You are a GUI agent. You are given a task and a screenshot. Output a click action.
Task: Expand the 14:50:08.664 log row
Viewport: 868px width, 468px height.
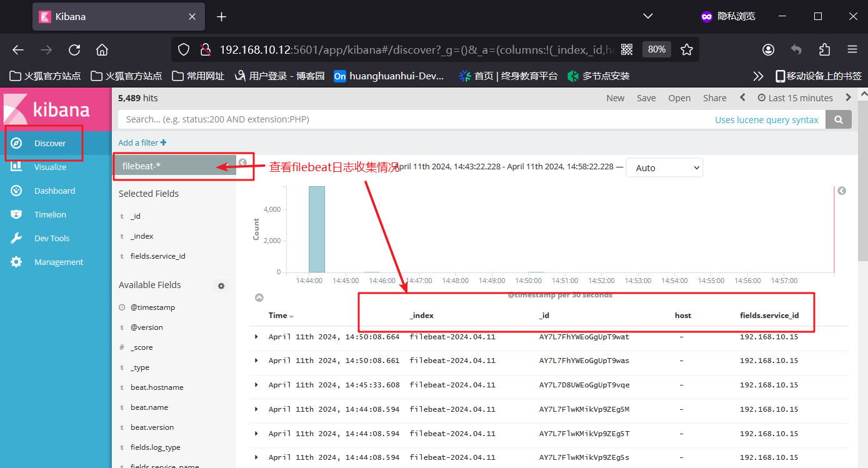point(256,336)
